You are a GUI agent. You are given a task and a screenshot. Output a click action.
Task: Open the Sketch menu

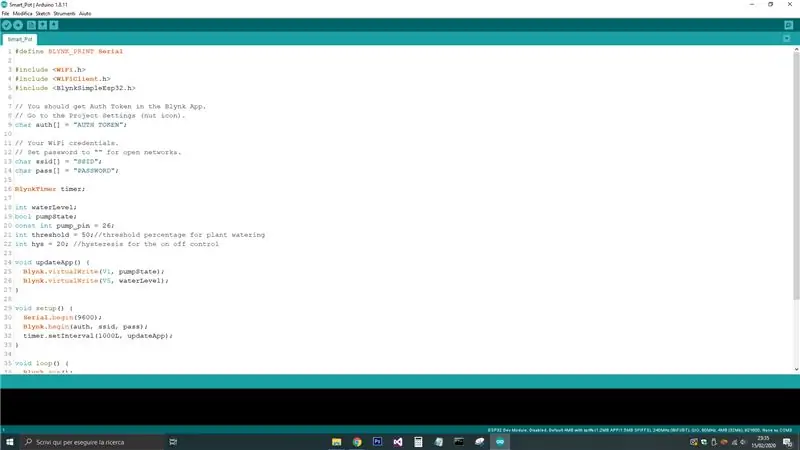pos(43,14)
